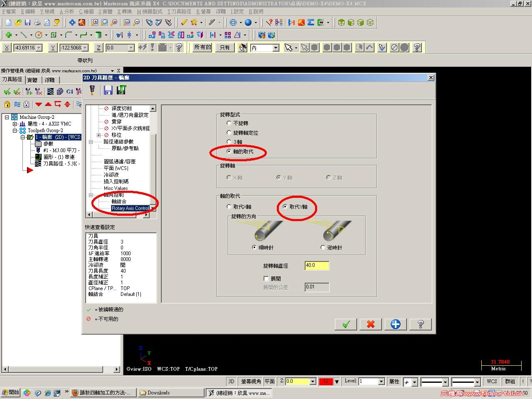Click the dialog Help question mark button
Image resolution: width=532 pixels, height=399 pixels.
coord(421,324)
